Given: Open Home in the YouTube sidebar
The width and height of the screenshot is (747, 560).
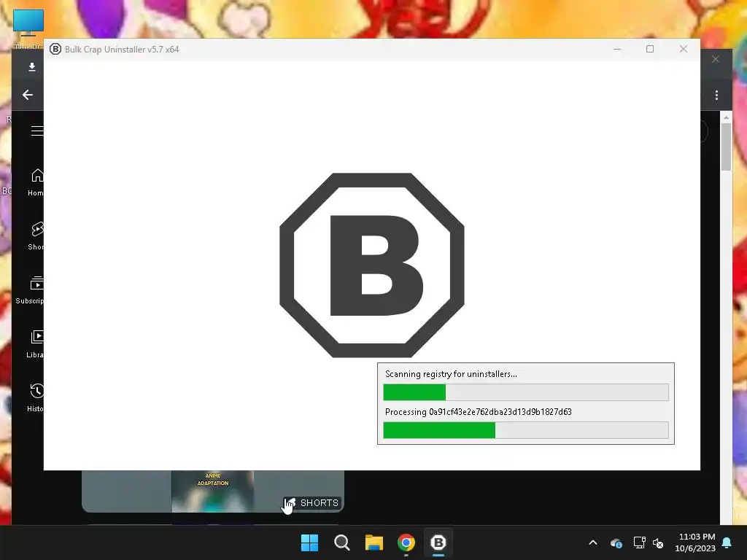Looking at the screenshot, I should pos(35,182).
